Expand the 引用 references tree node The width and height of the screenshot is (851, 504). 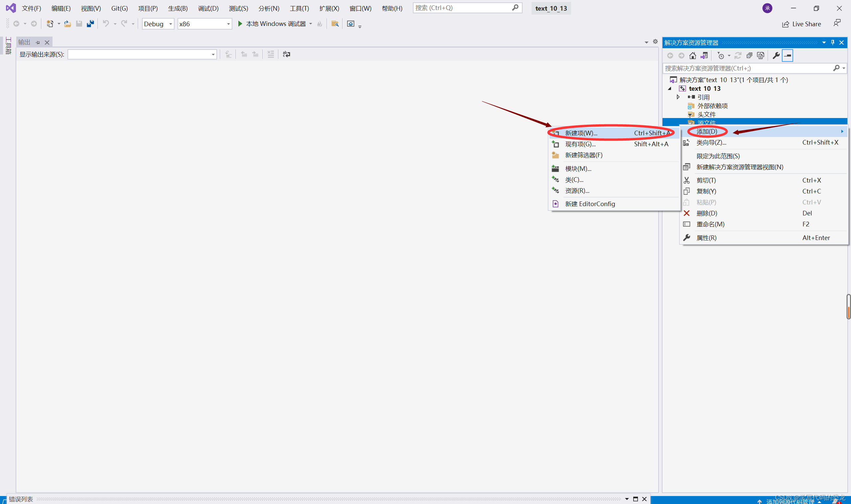click(678, 97)
